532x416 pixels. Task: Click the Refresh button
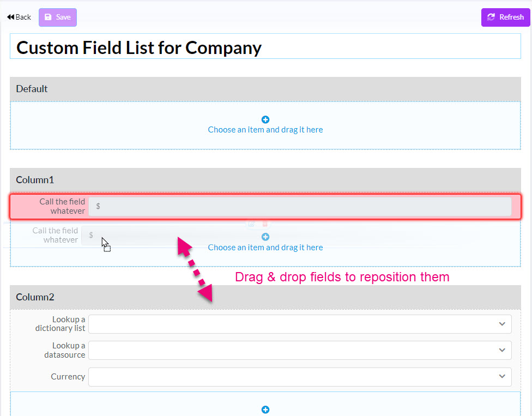[505, 17]
